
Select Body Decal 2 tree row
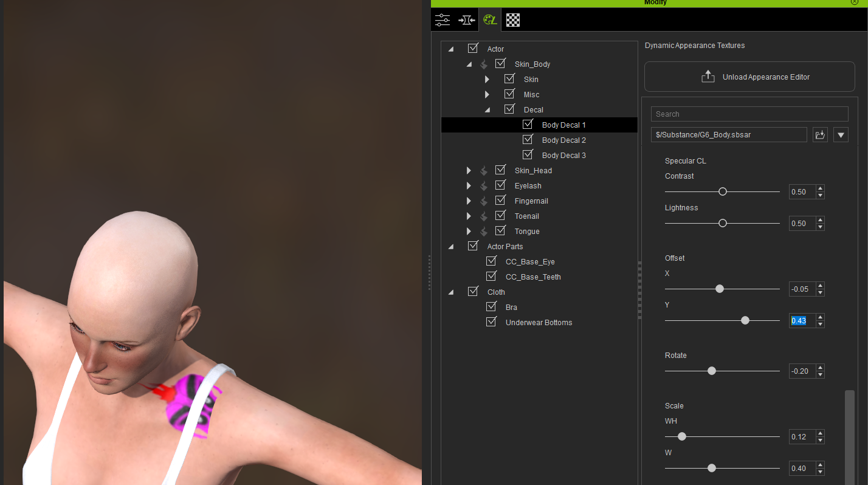[x=539, y=140]
